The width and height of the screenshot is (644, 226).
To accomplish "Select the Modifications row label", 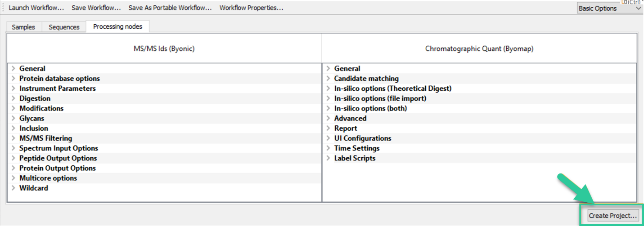I will coord(41,108).
